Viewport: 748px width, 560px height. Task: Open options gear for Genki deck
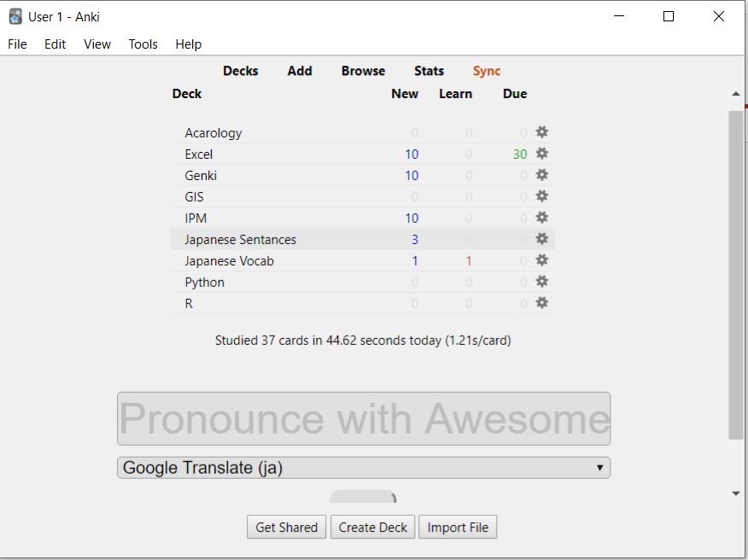click(541, 175)
